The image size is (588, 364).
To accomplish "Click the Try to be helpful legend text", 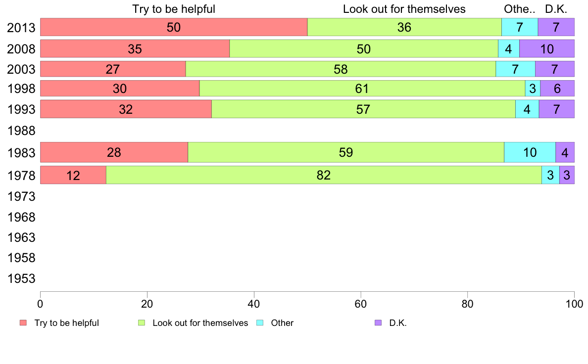I will tap(67, 323).
